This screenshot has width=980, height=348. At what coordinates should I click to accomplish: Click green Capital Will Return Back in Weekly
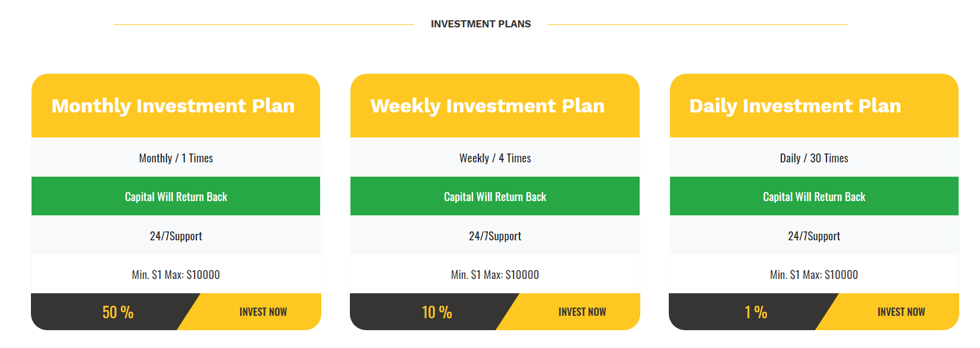(x=495, y=196)
